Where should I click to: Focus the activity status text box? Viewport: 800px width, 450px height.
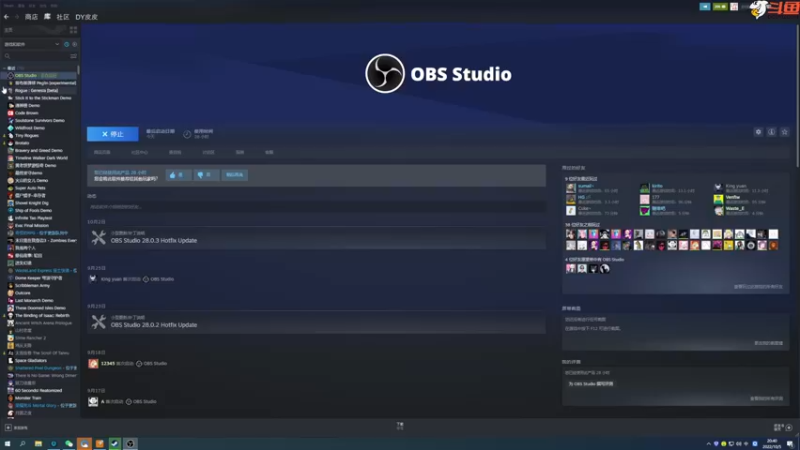coord(316,207)
